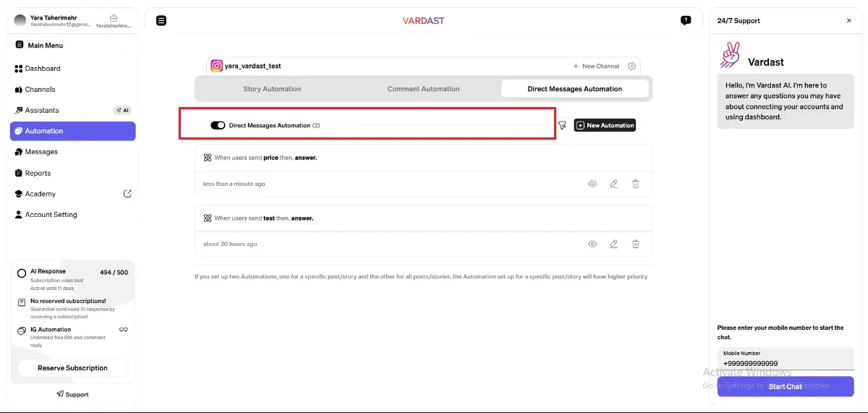Screen dimensions: 868x413
Task: Click the Yara Taherimehr profile avatar
Action: point(20,20)
